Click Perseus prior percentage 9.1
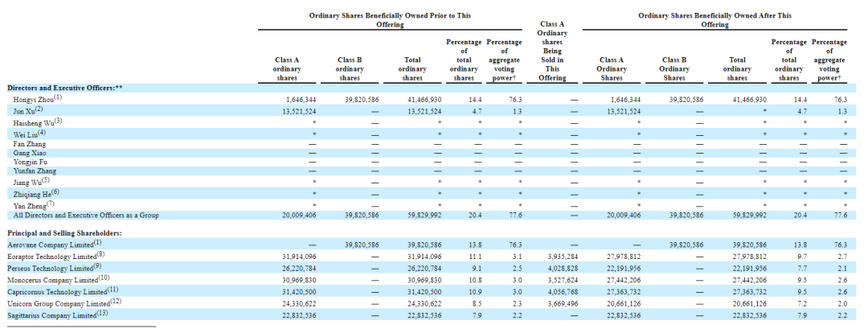 (x=476, y=268)
